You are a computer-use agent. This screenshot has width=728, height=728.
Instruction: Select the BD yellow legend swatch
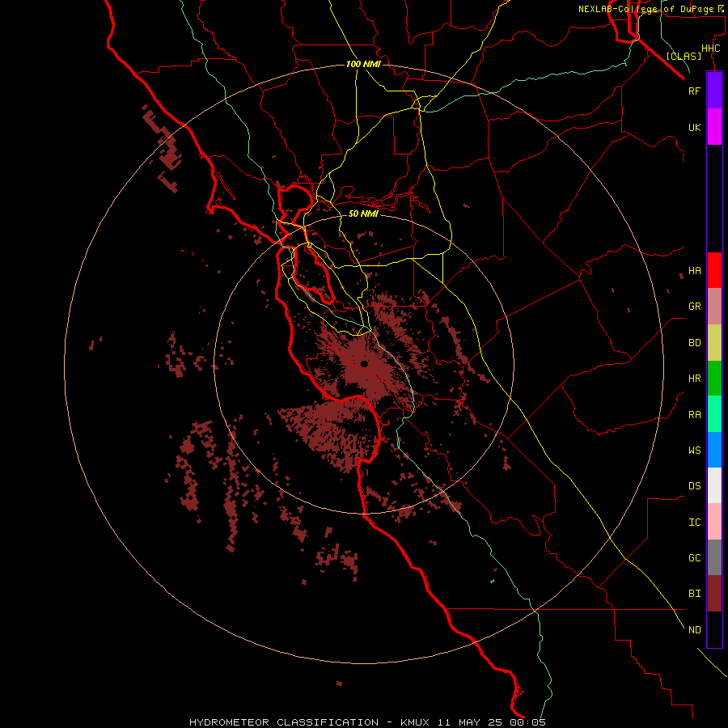(714, 343)
